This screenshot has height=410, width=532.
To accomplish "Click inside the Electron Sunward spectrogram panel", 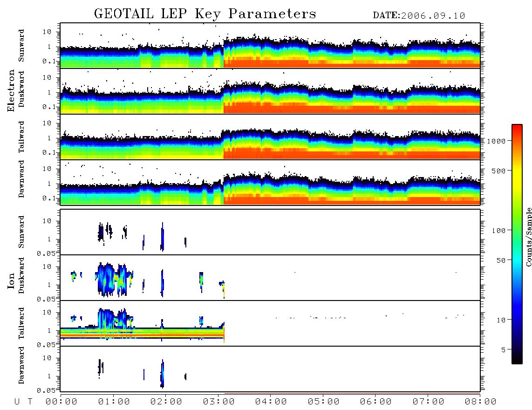I will point(270,46).
